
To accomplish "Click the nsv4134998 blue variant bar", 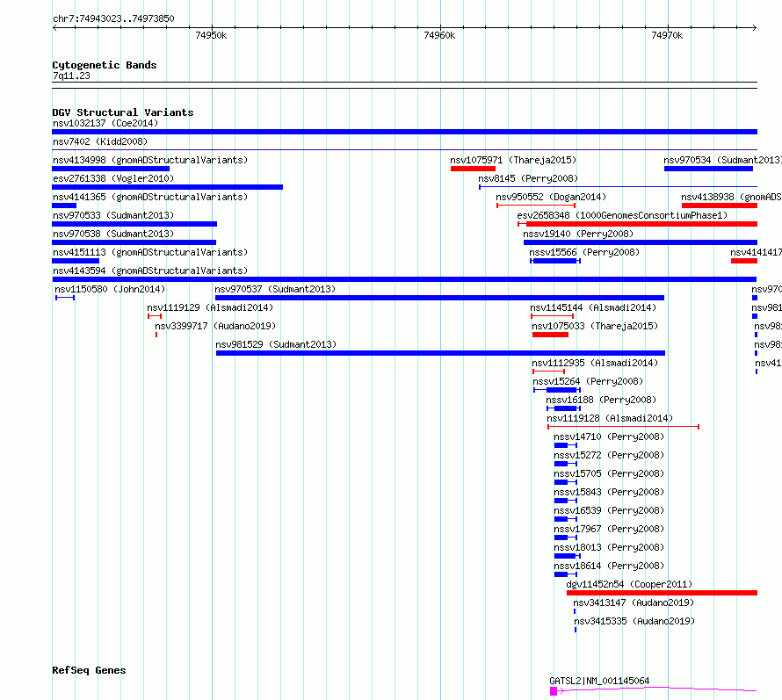I will coord(111,169).
